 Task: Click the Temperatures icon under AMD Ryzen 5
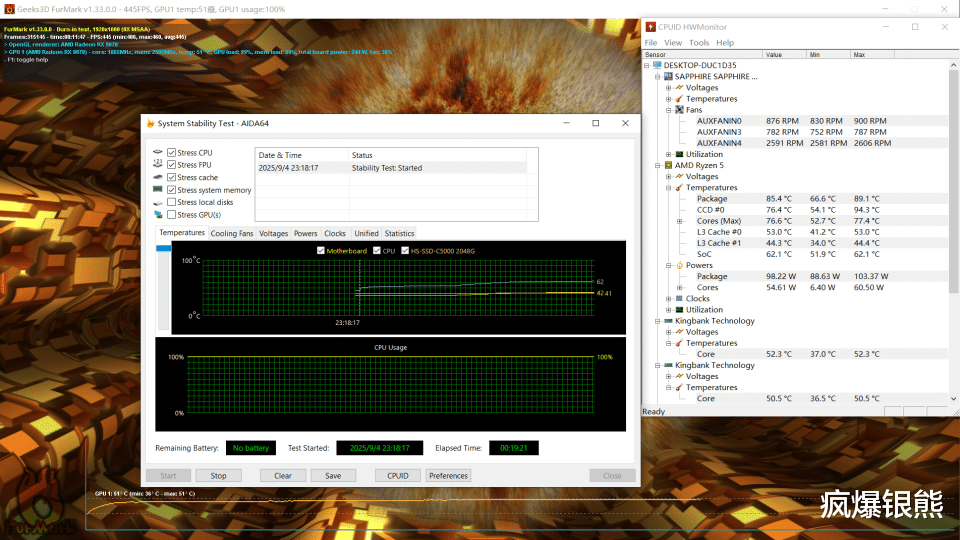point(679,187)
